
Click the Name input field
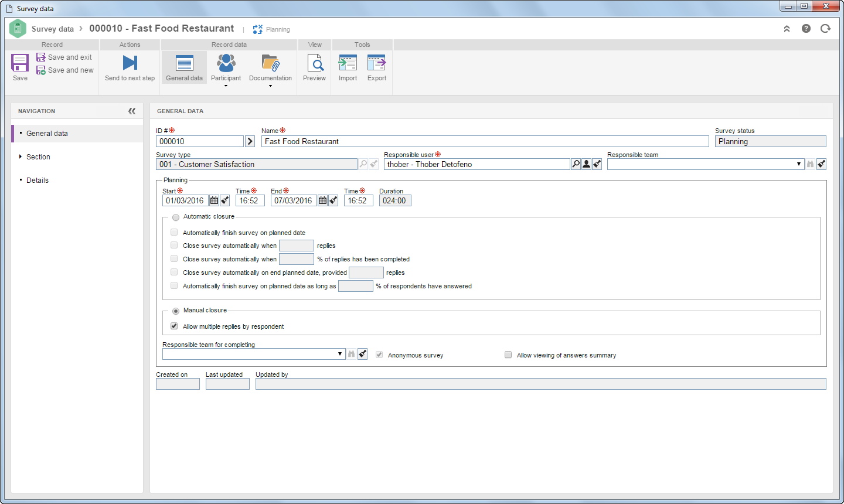click(485, 141)
